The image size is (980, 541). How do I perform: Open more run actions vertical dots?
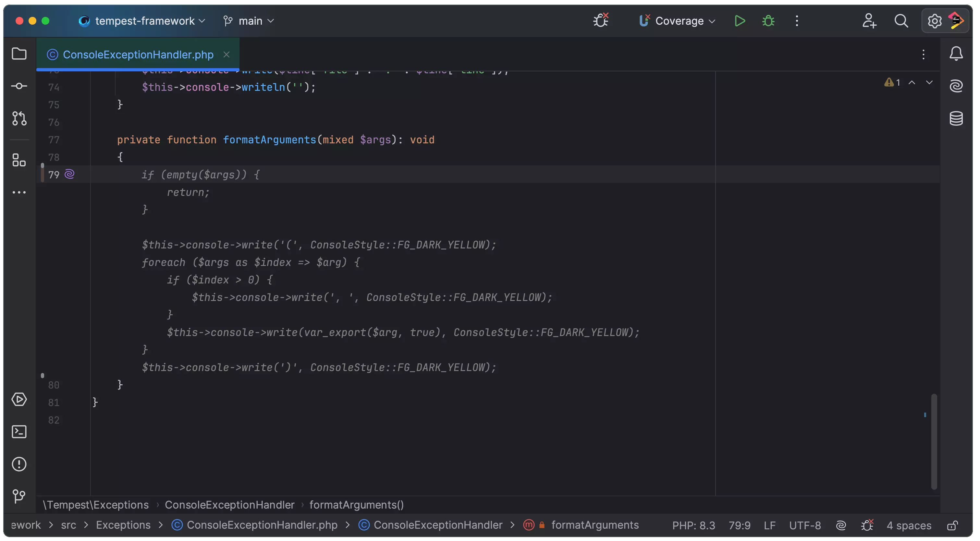pos(797,21)
